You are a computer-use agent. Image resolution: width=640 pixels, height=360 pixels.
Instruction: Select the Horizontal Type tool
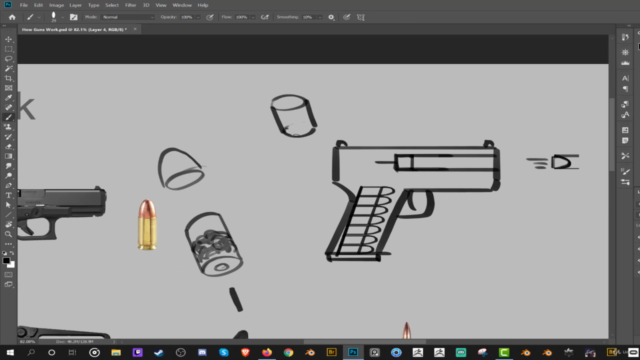[8, 196]
